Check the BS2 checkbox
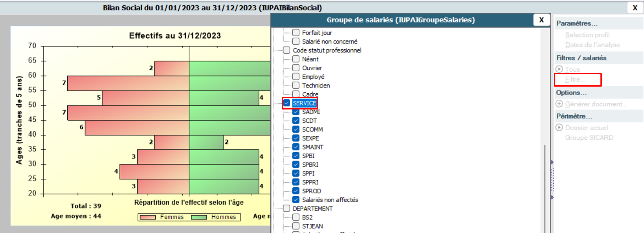Image resolution: width=644 pixels, height=233 pixels. coord(296,217)
